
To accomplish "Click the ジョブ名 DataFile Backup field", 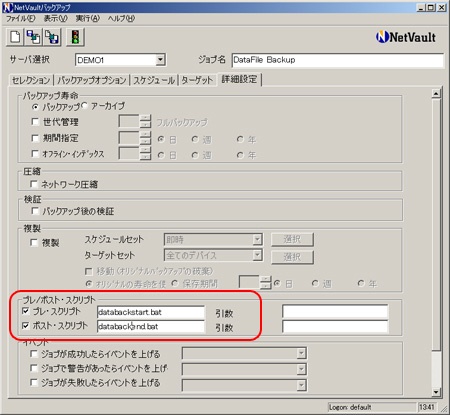I will pyautogui.click(x=337, y=60).
